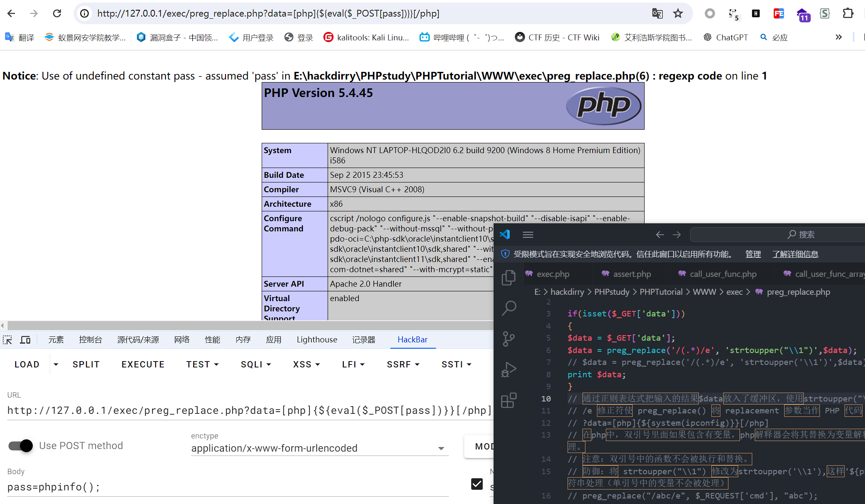This screenshot has height=504, width=865.
Task: Click the S extension icon
Action: tap(825, 14)
